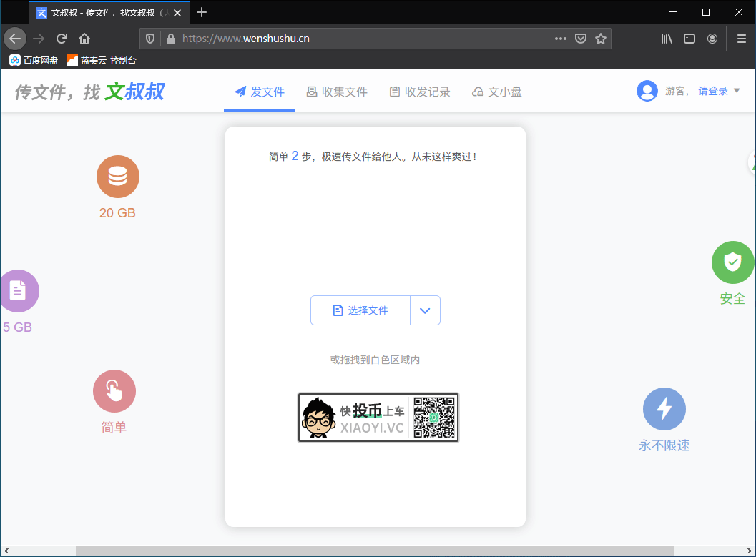Switch to 收集文件 tab

pos(337,92)
